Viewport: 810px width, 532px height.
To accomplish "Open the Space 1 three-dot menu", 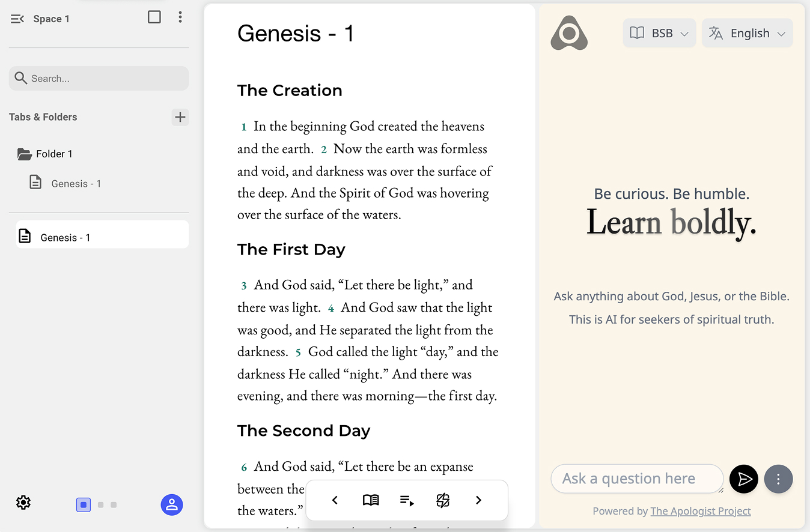I will [180, 17].
